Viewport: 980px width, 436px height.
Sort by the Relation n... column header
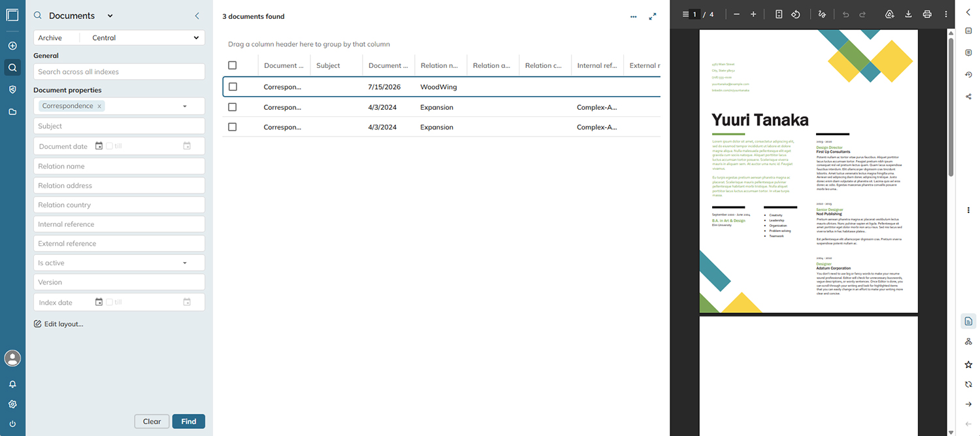click(440, 65)
